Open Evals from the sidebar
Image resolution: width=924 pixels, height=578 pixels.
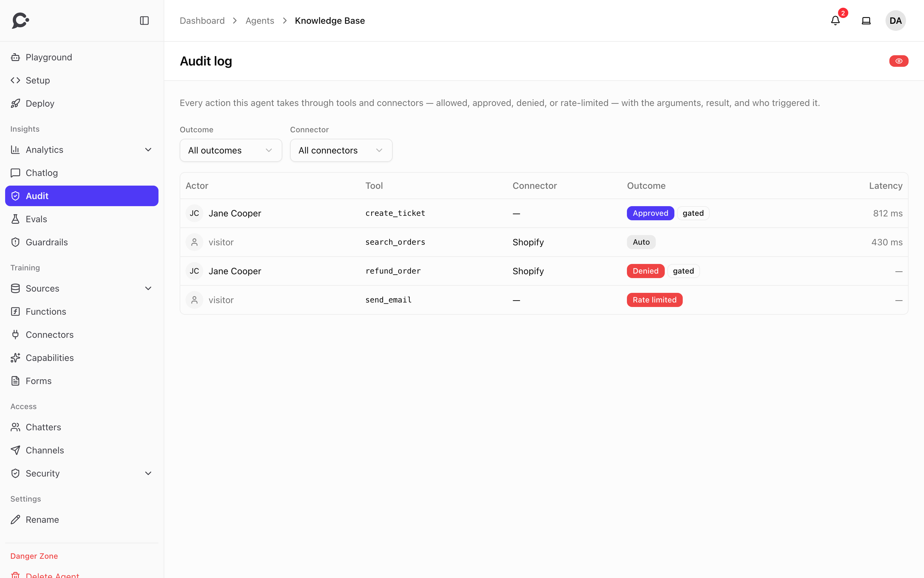click(x=82, y=219)
